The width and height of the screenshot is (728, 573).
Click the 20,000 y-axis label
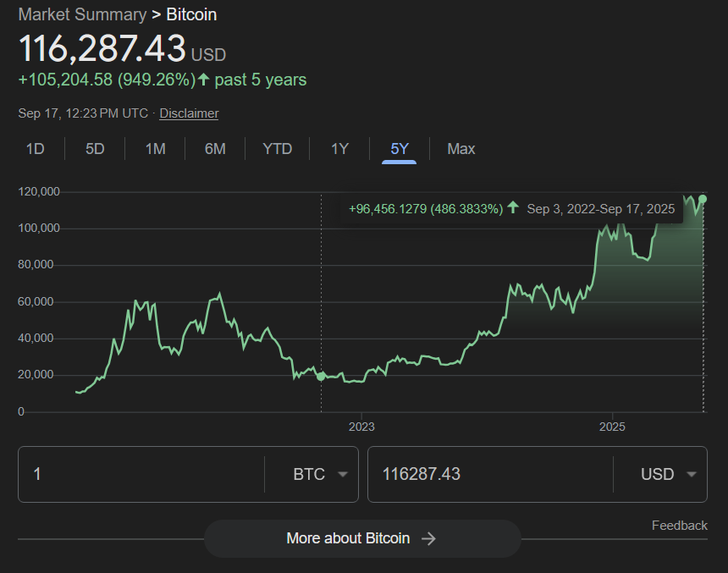coord(36,375)
